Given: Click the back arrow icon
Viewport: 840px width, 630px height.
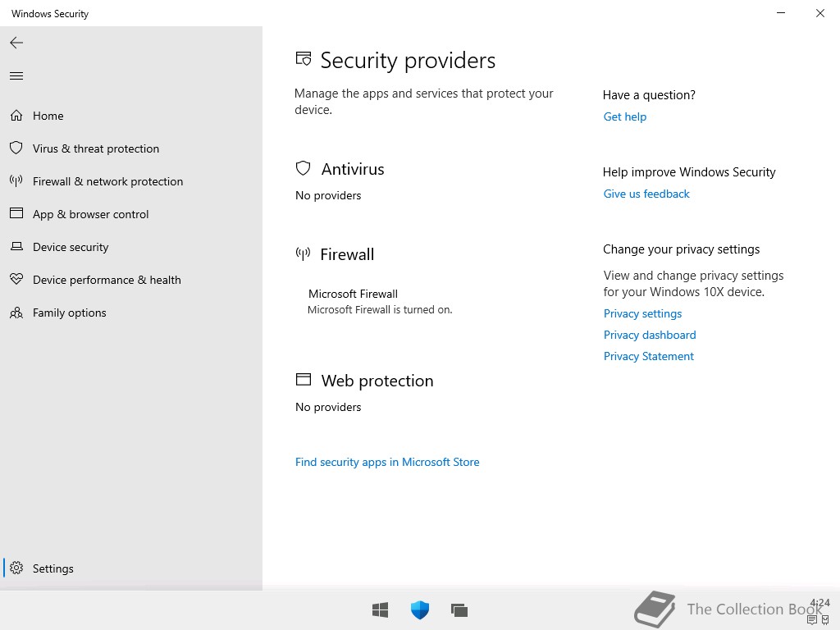Looking at the screenshot, I should point(16,43).
